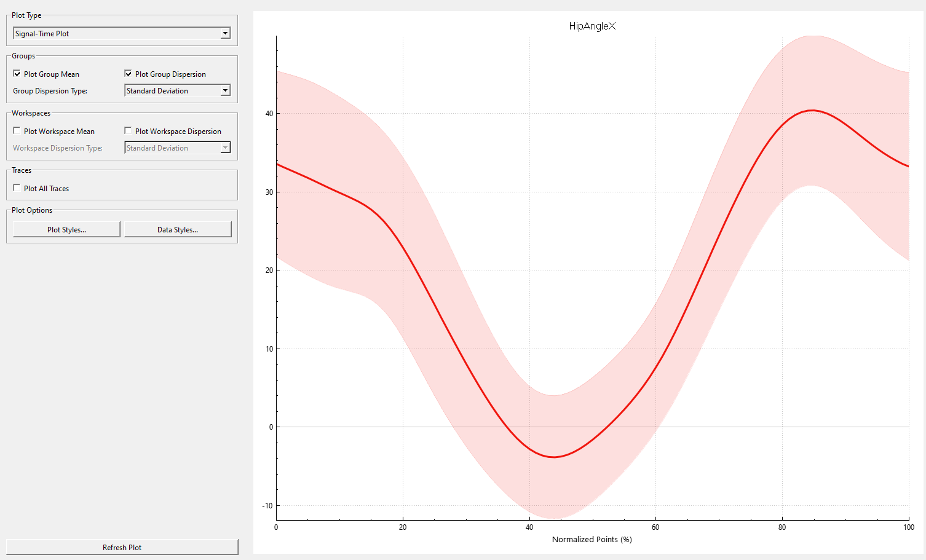Click the y-axis tick label 40
926x560 pixels.
pyautogui.click(x=269, y=114)
